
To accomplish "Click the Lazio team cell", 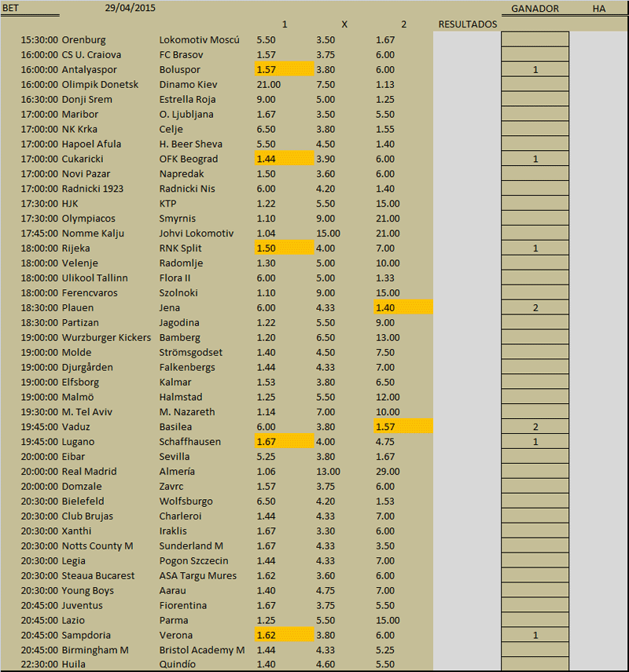I will pyautogui.click(x=73, y=621).
